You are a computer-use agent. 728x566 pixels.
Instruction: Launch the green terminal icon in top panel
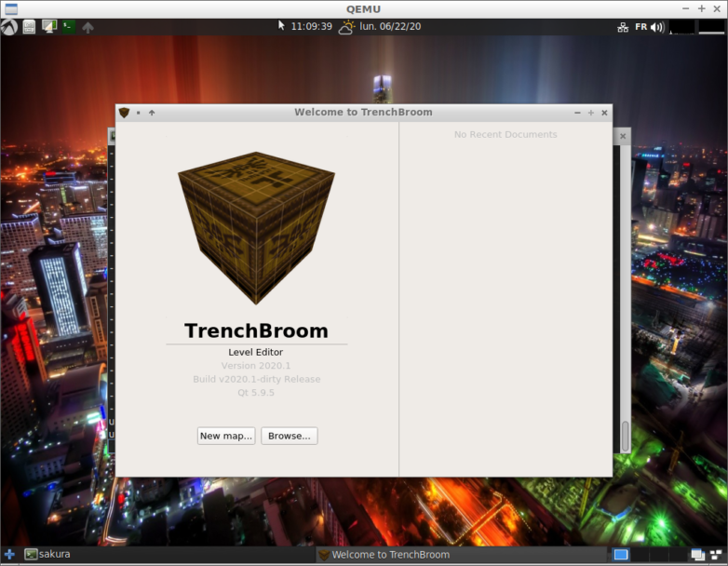point(69,26)
